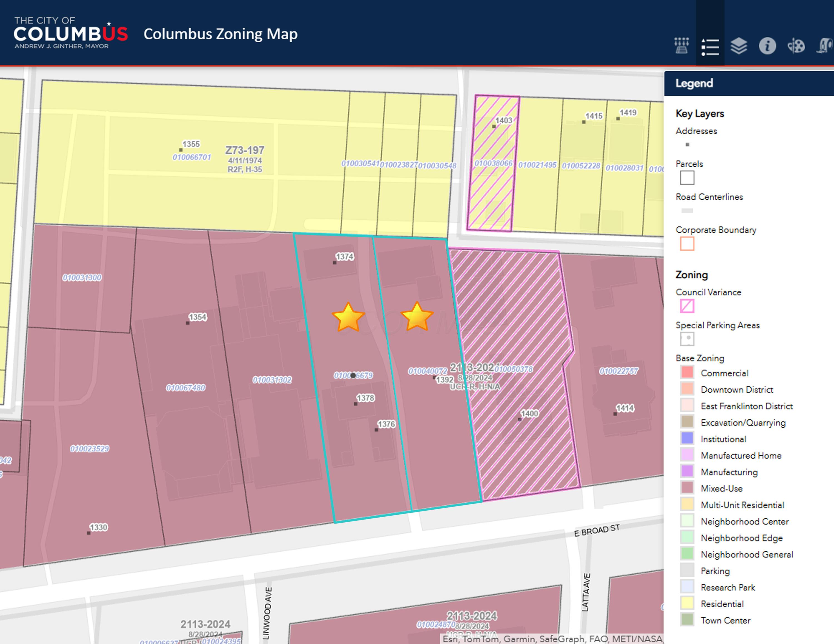This screenshot has height=644, width=834.
Task: Click parcel ID 010067480 label
Action: tap(186, 388)
